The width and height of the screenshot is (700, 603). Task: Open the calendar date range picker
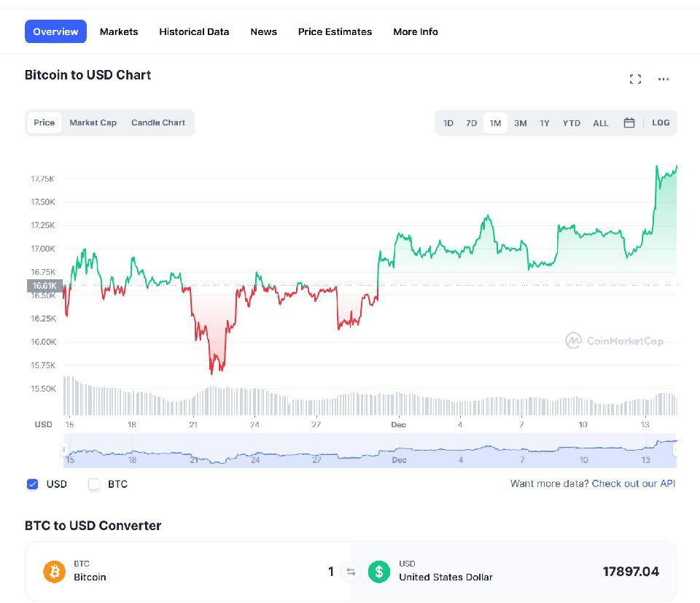click(629, 122)
